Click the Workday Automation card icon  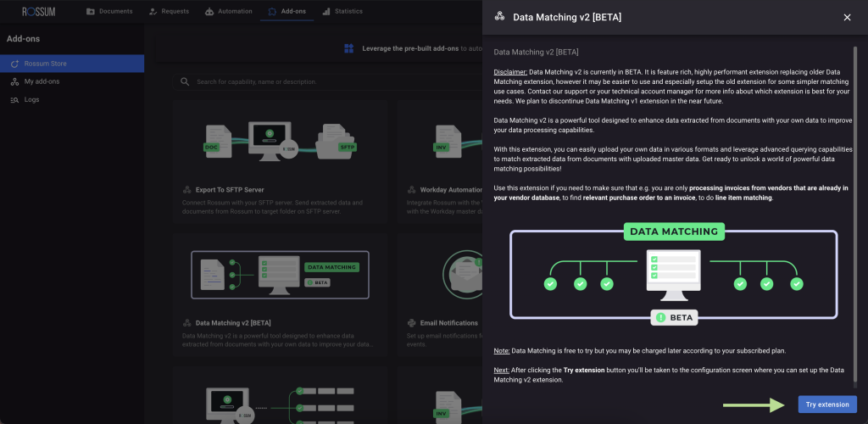click(x=411, y=190)
